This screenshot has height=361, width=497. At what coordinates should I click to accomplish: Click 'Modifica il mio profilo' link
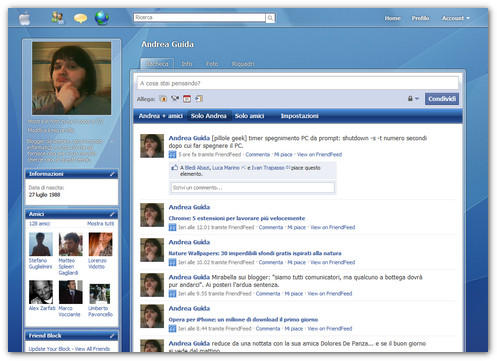(51, 130)
